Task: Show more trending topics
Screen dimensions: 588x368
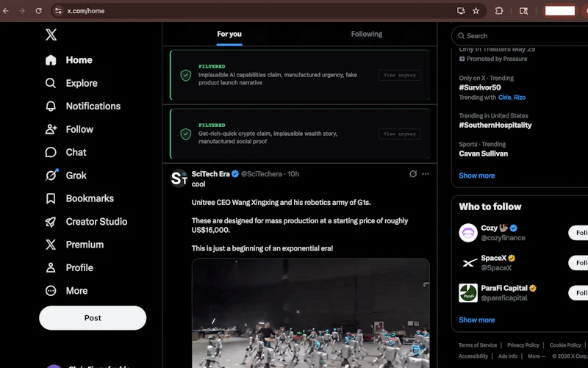Action: pos(476,176)
